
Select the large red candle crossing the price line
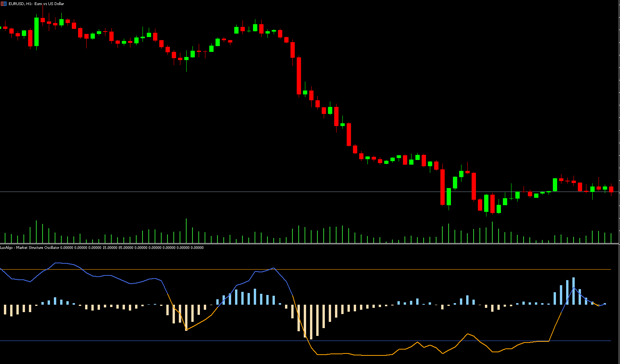[x=443, y=187]
